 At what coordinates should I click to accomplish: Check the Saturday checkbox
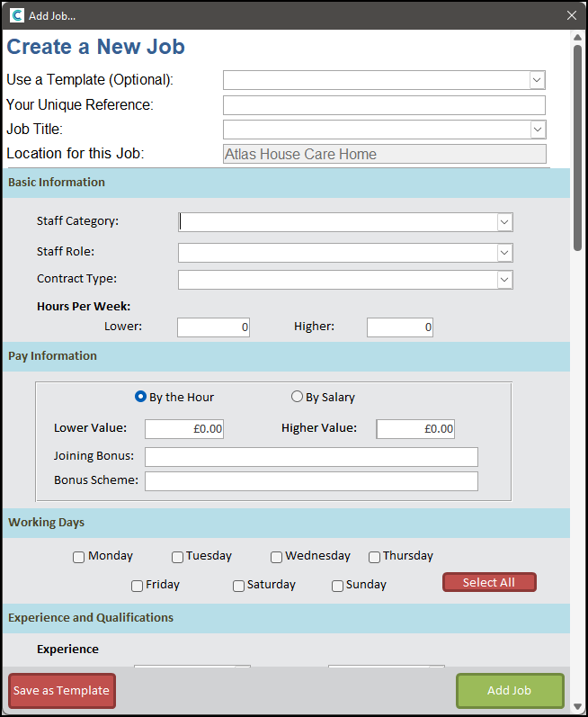pyautogui.click(x=238, y=586)
